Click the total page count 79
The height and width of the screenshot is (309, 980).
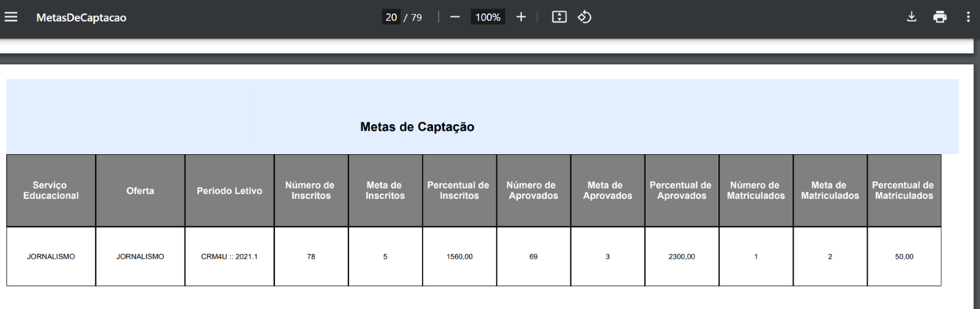417,18
